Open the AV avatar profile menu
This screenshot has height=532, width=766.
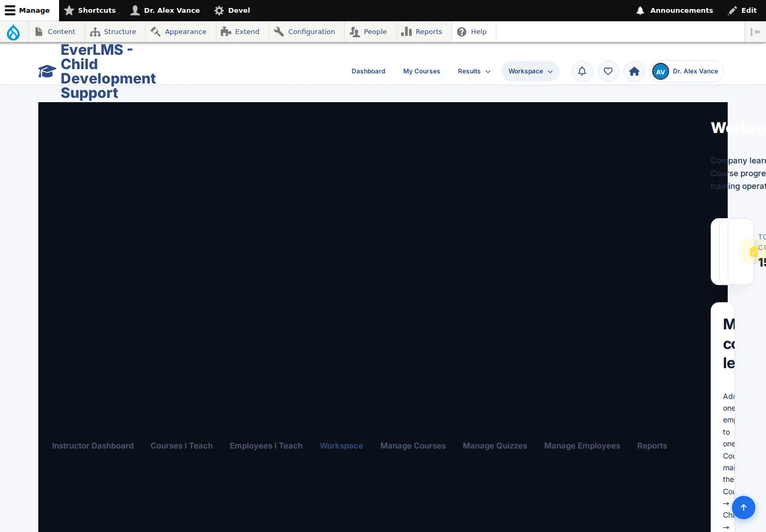tap(686, 71)
